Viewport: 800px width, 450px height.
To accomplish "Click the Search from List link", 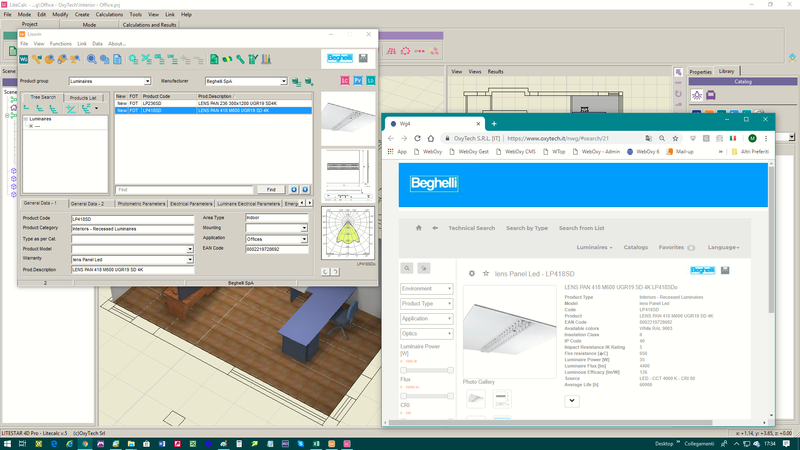I will click(x=581, y=228).
